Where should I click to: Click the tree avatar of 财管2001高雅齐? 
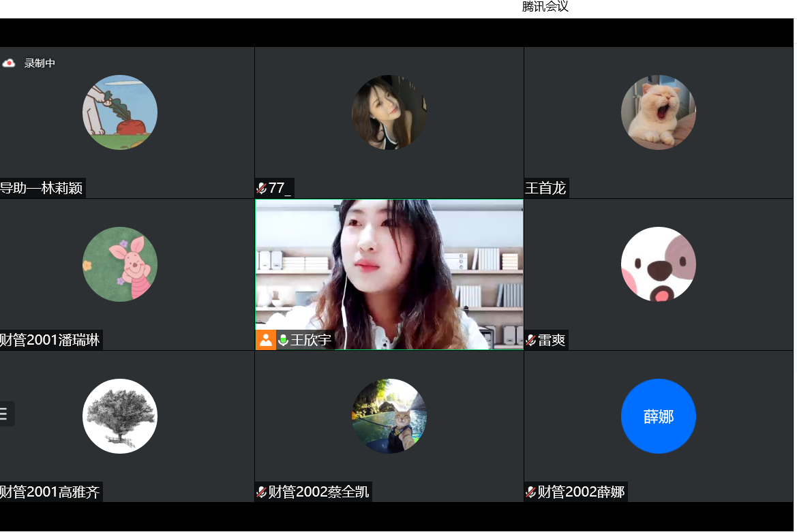coord(120,416)
